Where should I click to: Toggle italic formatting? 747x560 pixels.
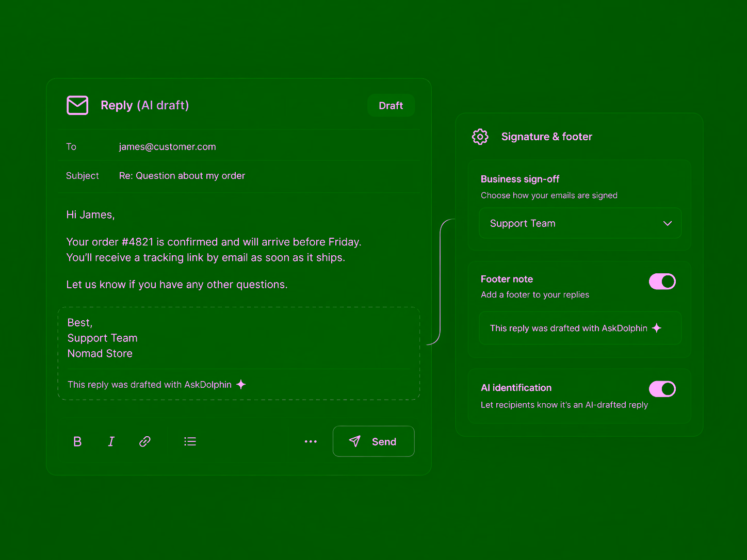click(111, 441)
